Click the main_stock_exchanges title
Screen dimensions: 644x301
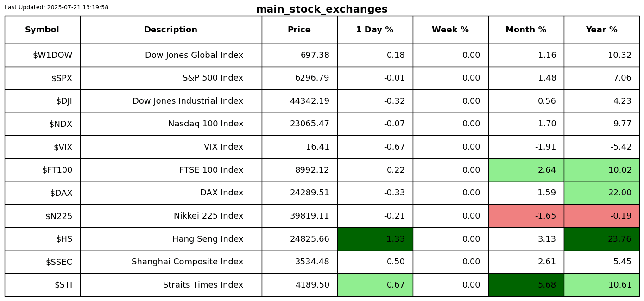pos(322,9)
